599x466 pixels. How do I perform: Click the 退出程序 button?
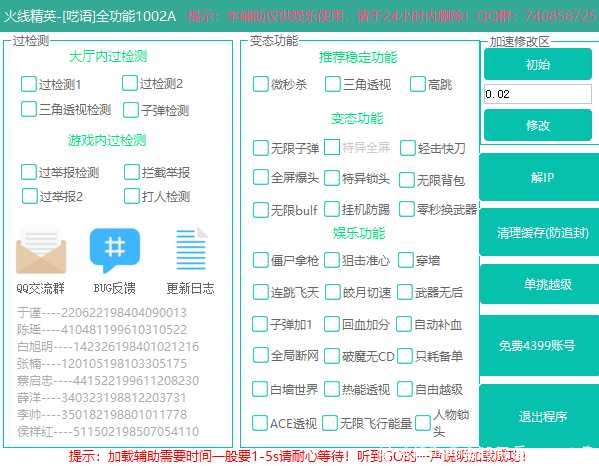[539, 416]
